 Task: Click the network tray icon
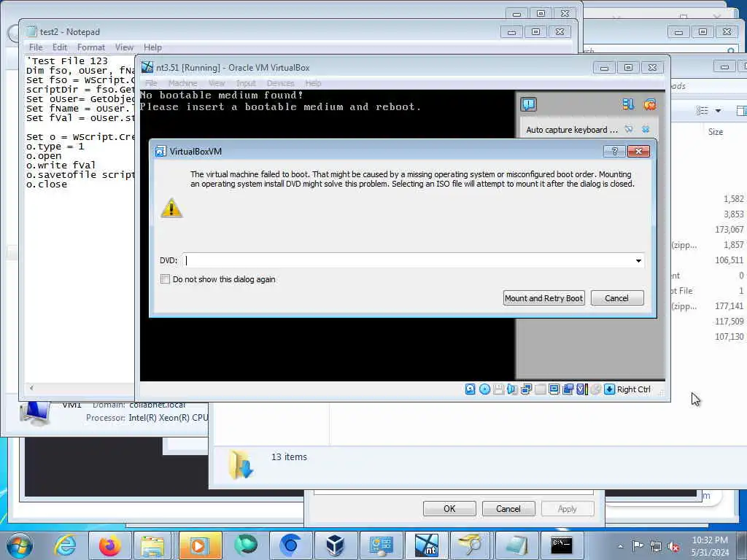656,546
